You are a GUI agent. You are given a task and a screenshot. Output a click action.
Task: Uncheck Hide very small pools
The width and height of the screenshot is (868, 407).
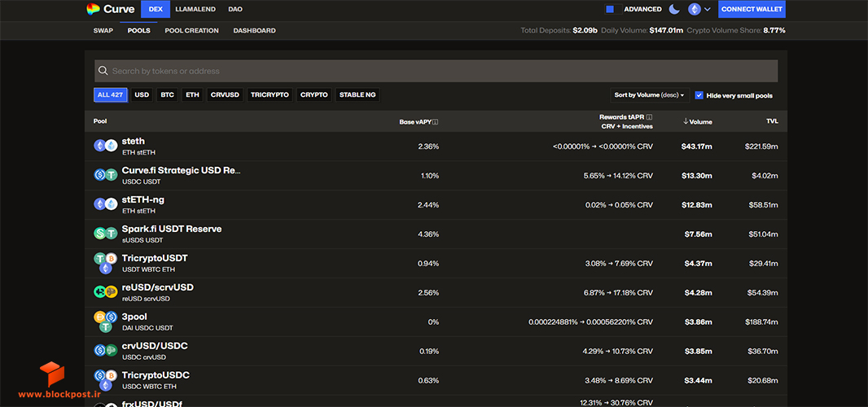(x=699, y=95)
